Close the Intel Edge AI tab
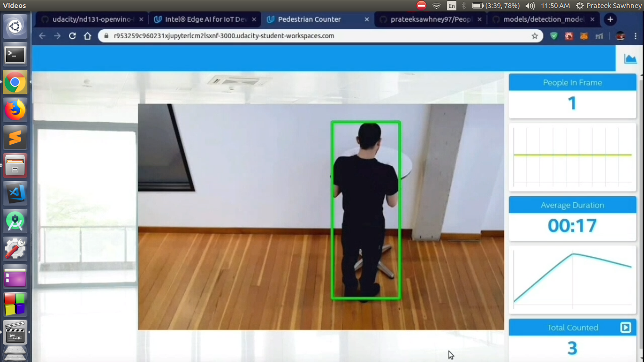 (254, 19)
